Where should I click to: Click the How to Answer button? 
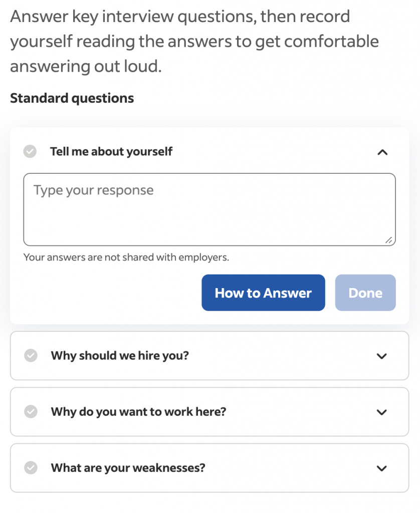click(x=263, y=293)
